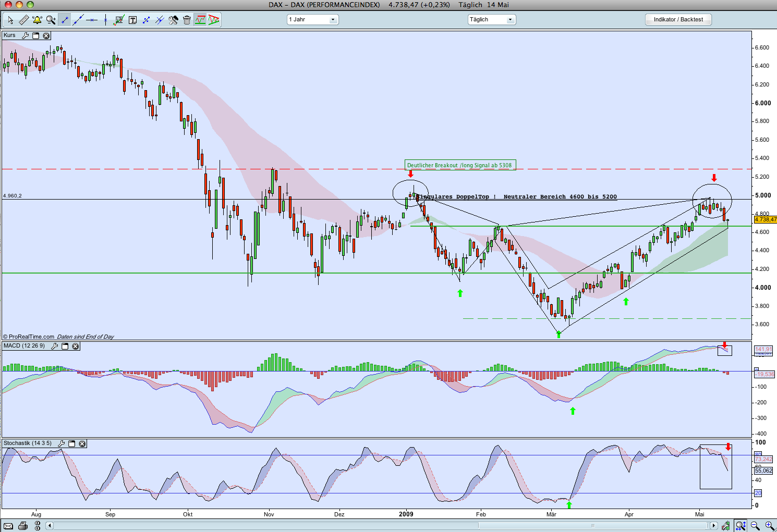Open MACD indicator wrench settings
The image size is (777, 532).
55,346
